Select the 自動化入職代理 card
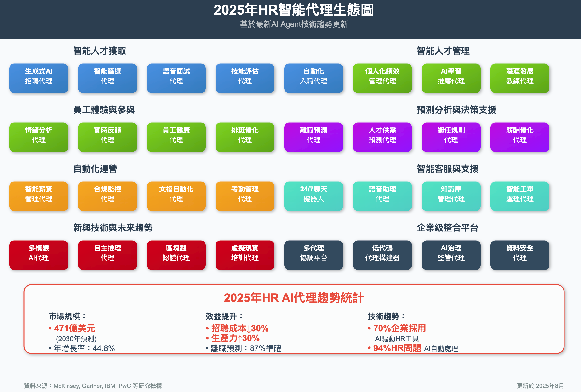The image size is (581, 392). click(314, 78)
